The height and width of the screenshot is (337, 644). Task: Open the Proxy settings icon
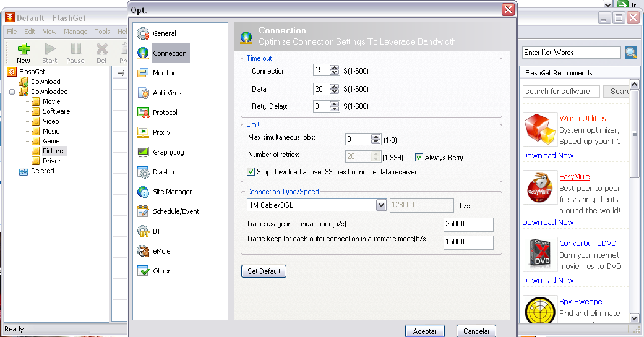coord(143,132)
